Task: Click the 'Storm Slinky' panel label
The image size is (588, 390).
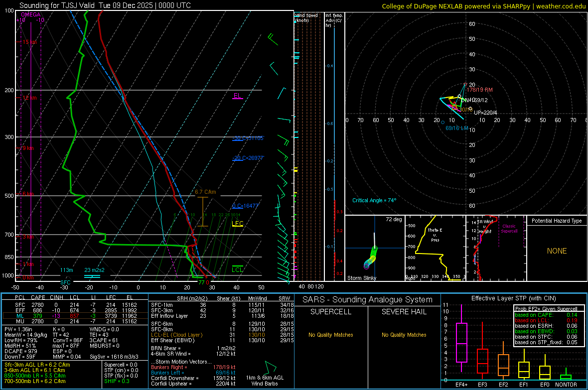Action: [362, 278]
